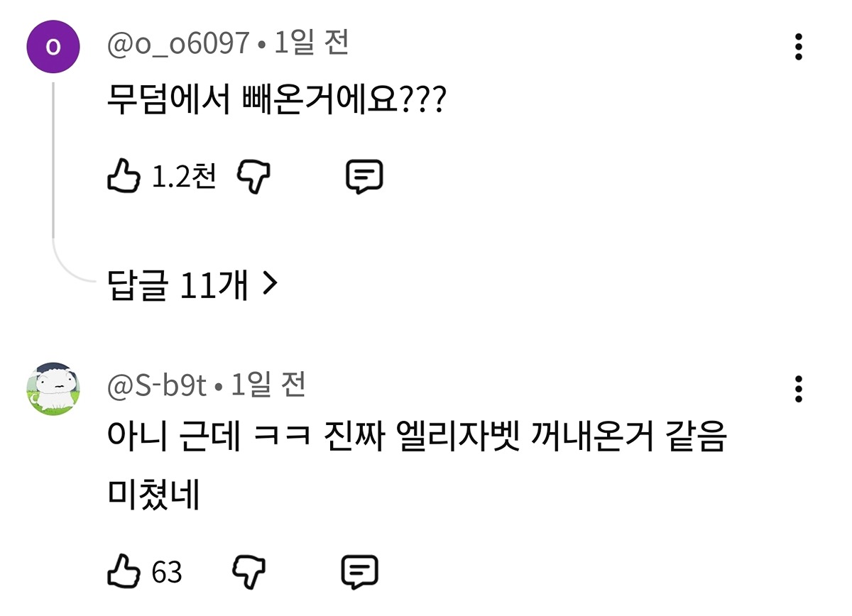Click reply icon under @o_o6097's comment
Viewport: 852px width, 616px height.
(x=364, y=177)
